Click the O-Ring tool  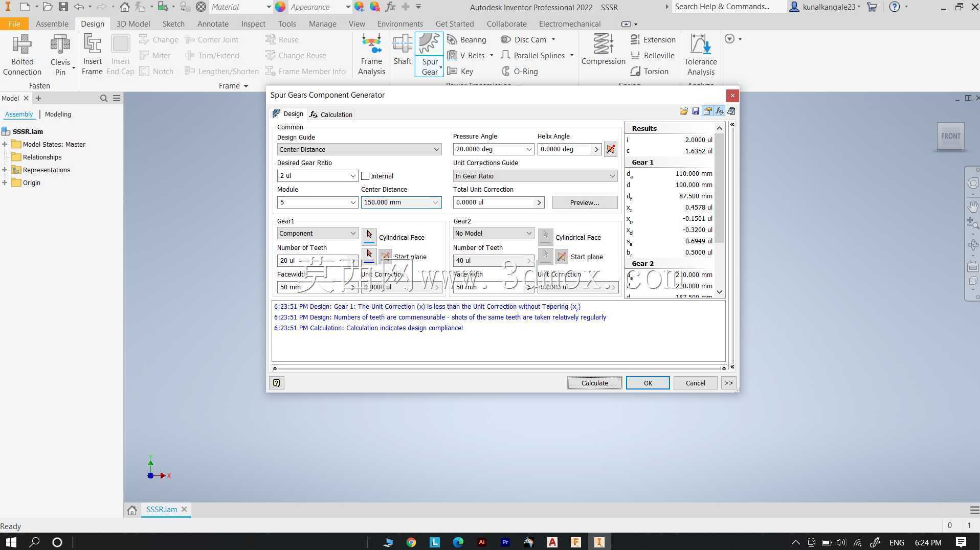(x=519, y=72)
